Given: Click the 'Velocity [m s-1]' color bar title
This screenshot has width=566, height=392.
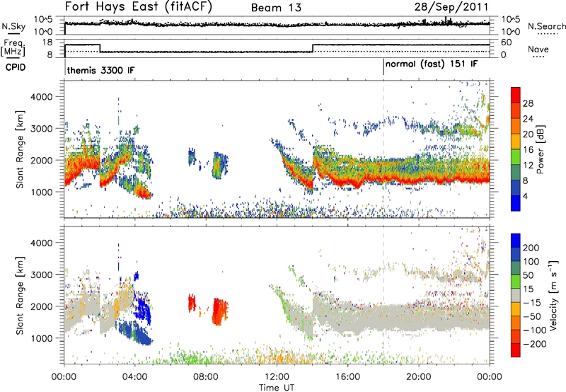Looking at the screenshot, I should pyautogui.click(x=553, y=295).
